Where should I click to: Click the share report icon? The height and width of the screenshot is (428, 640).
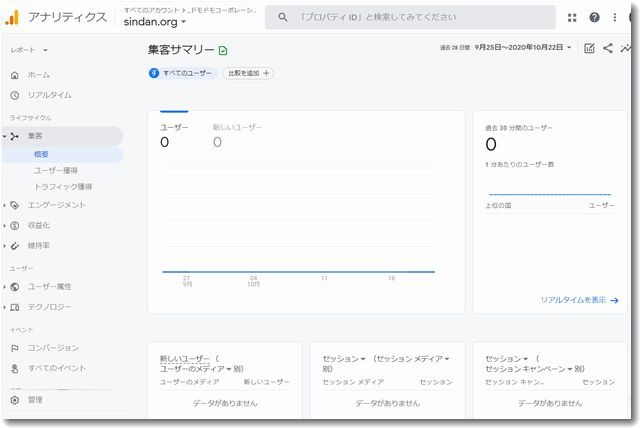(607, 48)
